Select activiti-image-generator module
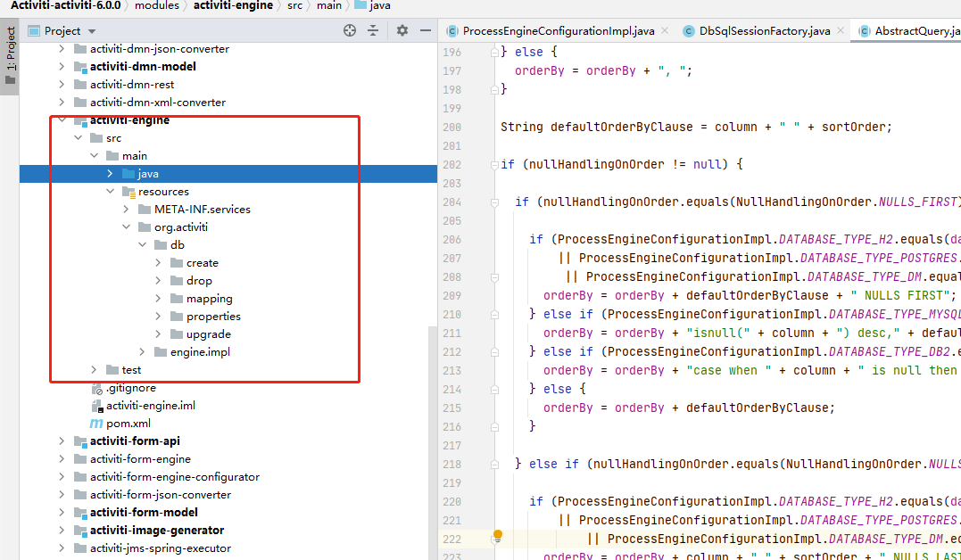The image size is (961, 560). point(157,530)
